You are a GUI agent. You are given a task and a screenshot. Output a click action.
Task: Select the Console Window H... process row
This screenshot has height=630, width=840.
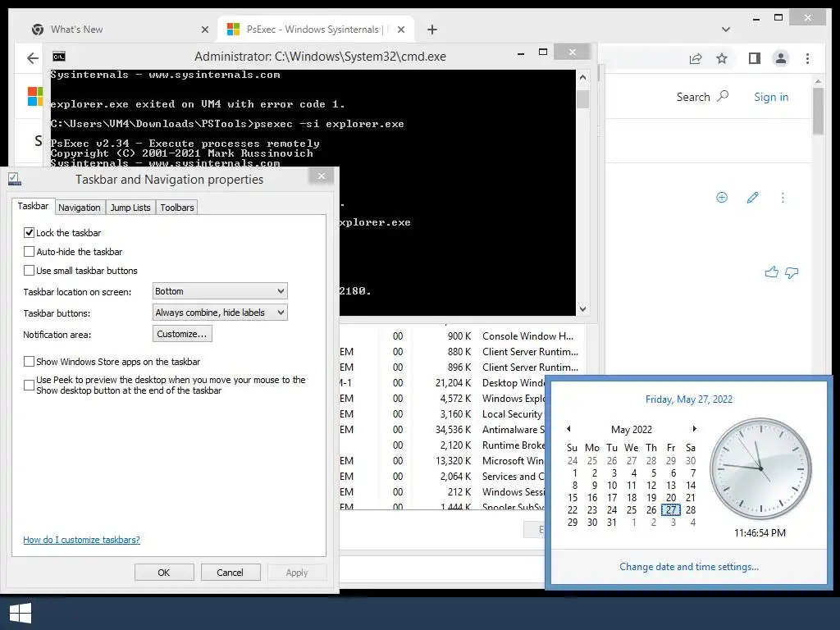(462, 336)
